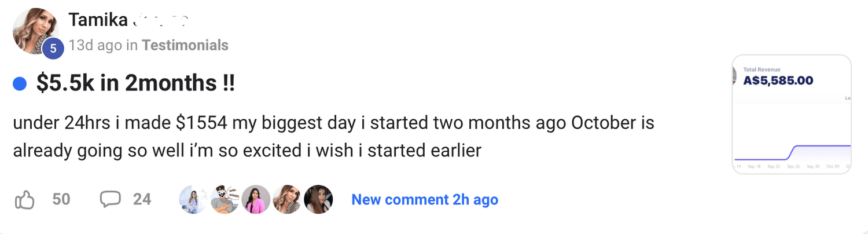Open Tamika's profile picture beside her name
Screen dimensions: 868x234
(x=35, y=31)
